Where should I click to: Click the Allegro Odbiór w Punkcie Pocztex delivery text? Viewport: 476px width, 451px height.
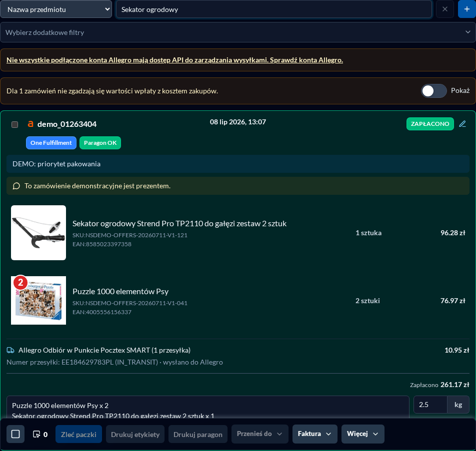pyautogui.click(x=104, y=350)
